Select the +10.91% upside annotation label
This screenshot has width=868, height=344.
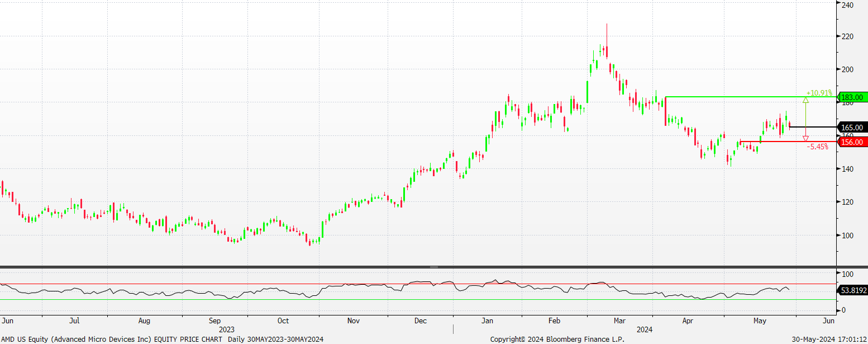tap(819, 93)
